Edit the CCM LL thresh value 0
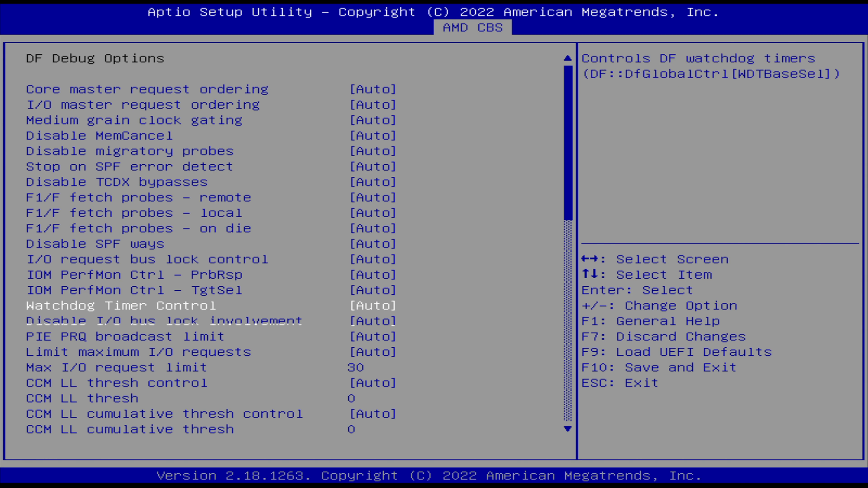868x488 pixels. pyautogui.click(x=351, y=398)
